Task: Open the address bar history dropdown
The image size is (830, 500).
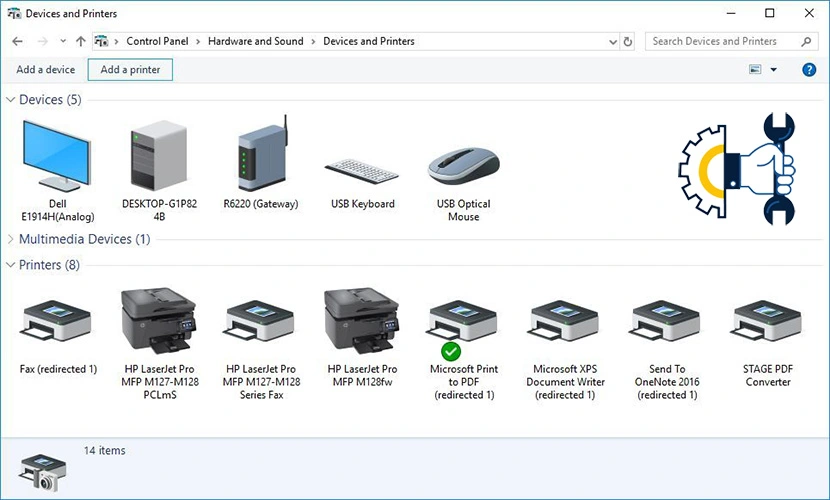Action: (613, 41)
